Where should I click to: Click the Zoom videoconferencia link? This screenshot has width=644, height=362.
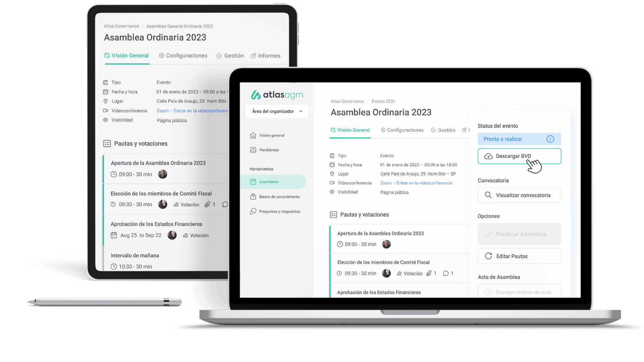[x=416, y=183]
